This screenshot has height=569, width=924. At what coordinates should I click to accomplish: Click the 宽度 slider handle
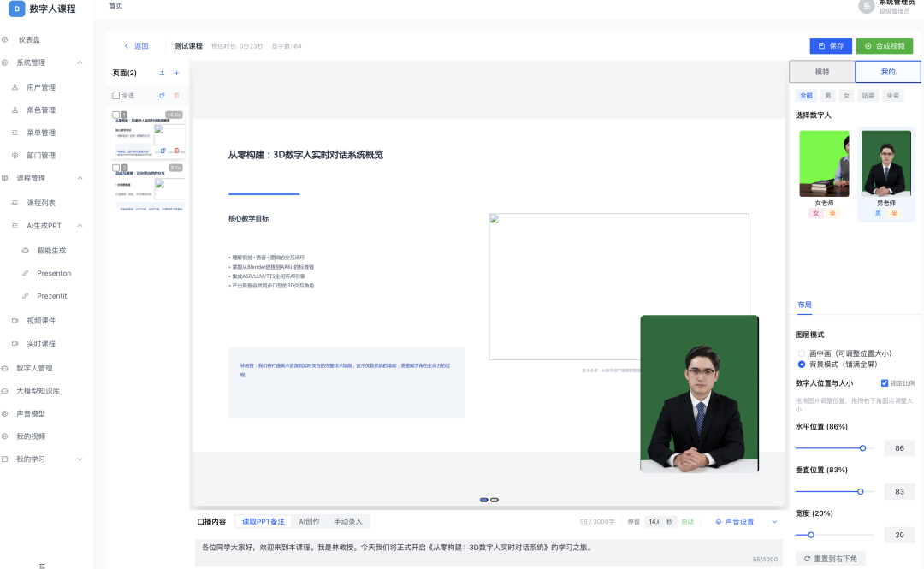(811, 535)
